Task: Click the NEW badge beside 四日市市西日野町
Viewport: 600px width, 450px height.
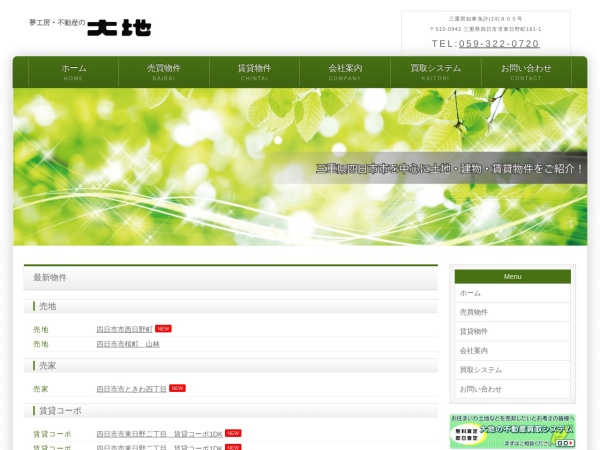Action: pyautogui.click(x=163, y=329)
